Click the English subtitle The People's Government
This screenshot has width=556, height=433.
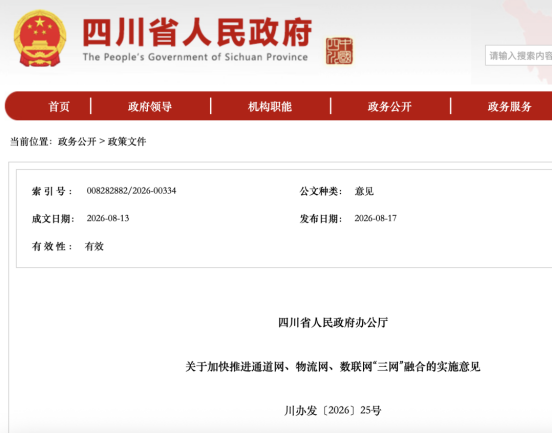pyautogui.click(x=195, y=57)
